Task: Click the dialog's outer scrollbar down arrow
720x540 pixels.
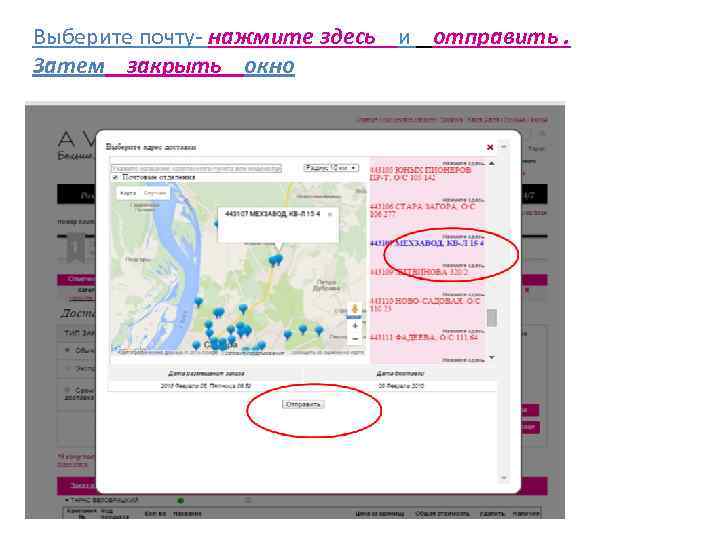Action: [x=504, y=478]
